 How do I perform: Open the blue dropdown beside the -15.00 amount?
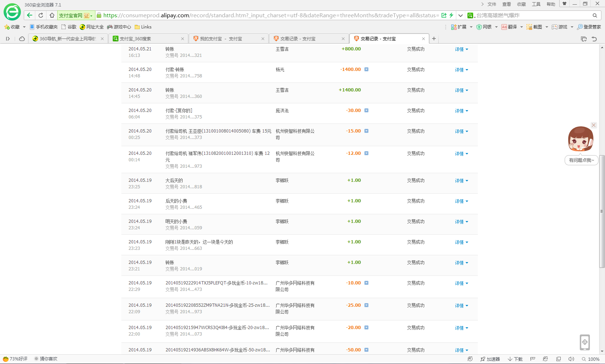point(366,131)
